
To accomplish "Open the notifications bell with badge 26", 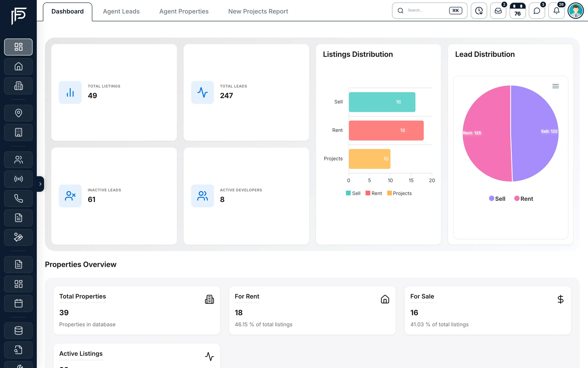I will (x=556, y=11).
